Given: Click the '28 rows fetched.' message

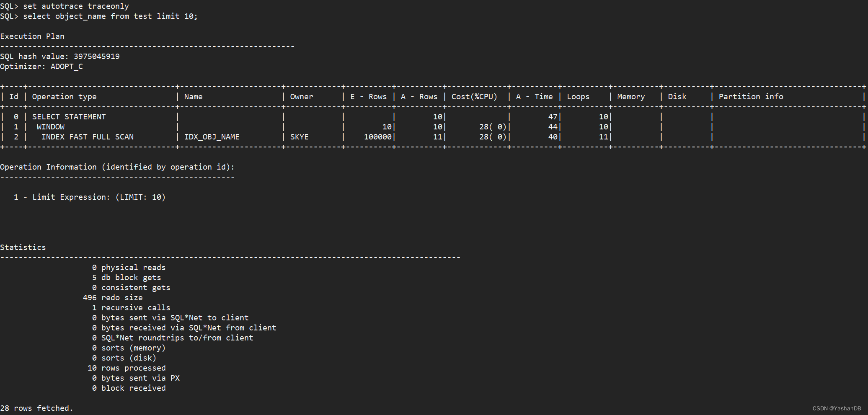Looking at the screenshot, I should 37,408.
